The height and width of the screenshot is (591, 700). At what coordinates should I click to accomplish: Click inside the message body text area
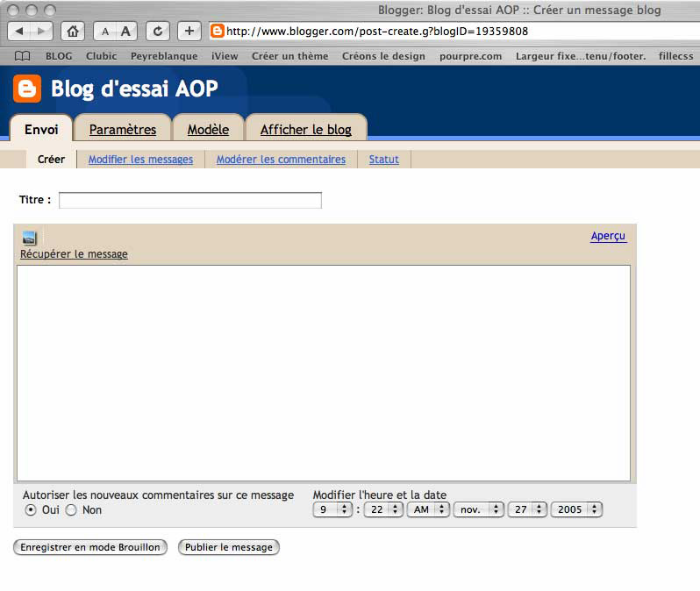(324, 374)
